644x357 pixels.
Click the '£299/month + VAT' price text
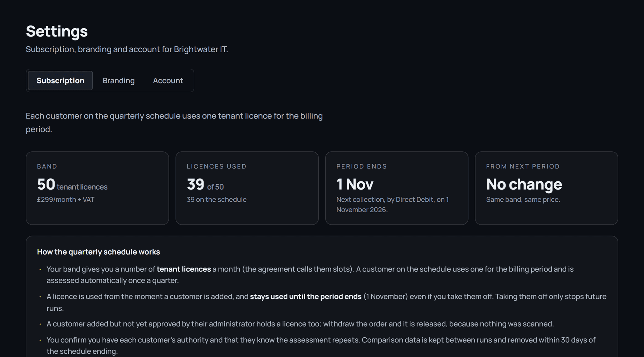point(65,200)
